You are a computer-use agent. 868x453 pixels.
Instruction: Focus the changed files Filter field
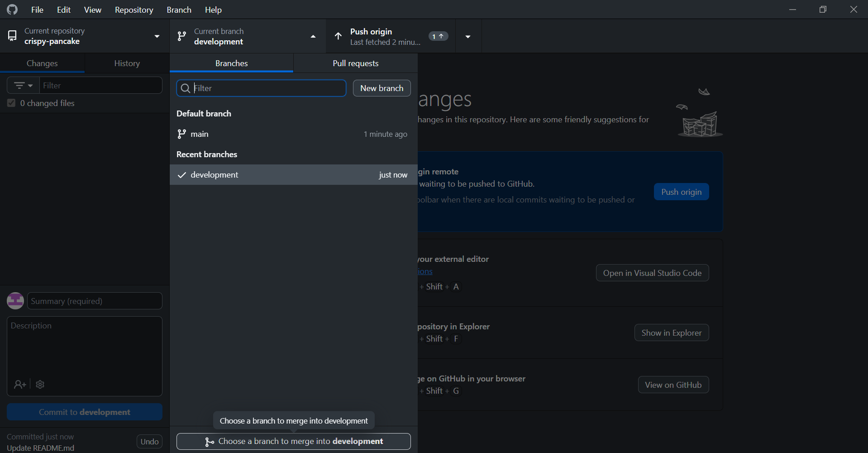[x=101, y=85]
